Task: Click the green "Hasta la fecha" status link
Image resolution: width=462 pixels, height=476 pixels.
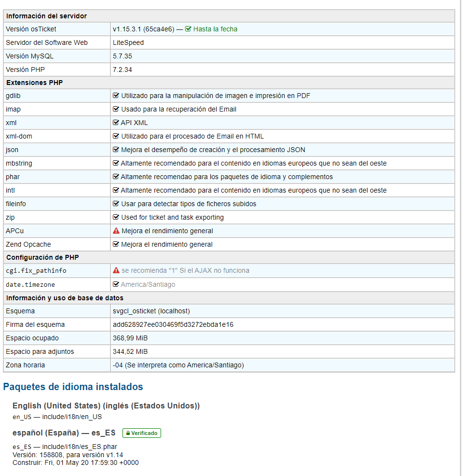Action: coord(216,29)
